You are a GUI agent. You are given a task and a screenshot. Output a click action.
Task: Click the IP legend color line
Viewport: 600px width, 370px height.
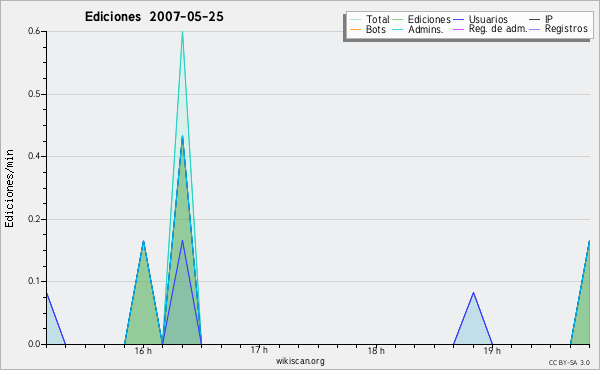[x=535, y=20]
